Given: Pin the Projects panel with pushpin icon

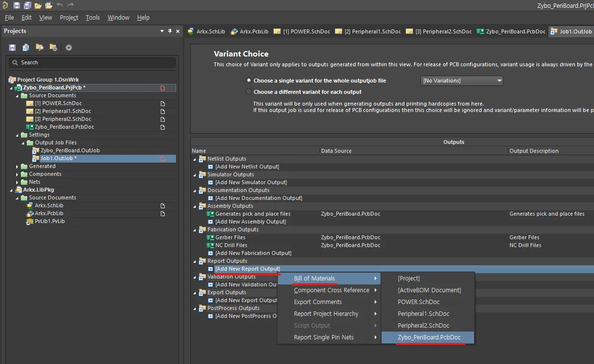Looking at the screenshot, I should point(170,31).
